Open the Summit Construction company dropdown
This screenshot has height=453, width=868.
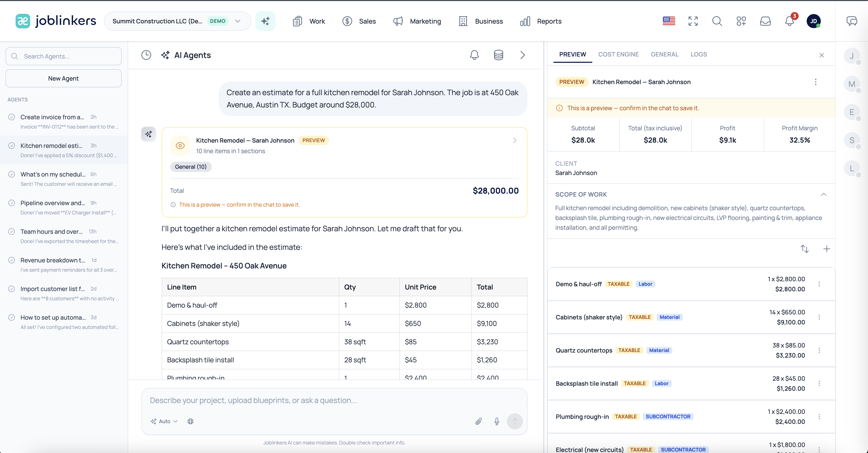(x=237, y=21)
